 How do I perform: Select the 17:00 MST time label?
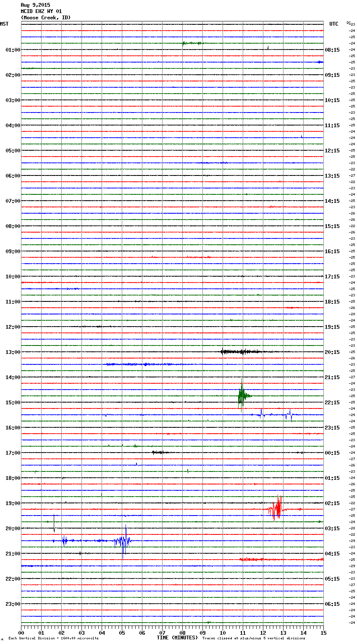(13, 453)
